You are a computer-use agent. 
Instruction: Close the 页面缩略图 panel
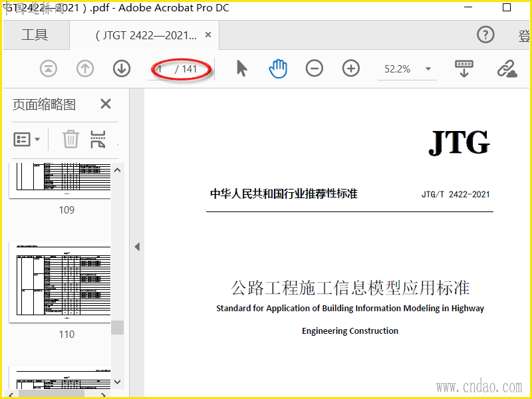click(106, 104)
